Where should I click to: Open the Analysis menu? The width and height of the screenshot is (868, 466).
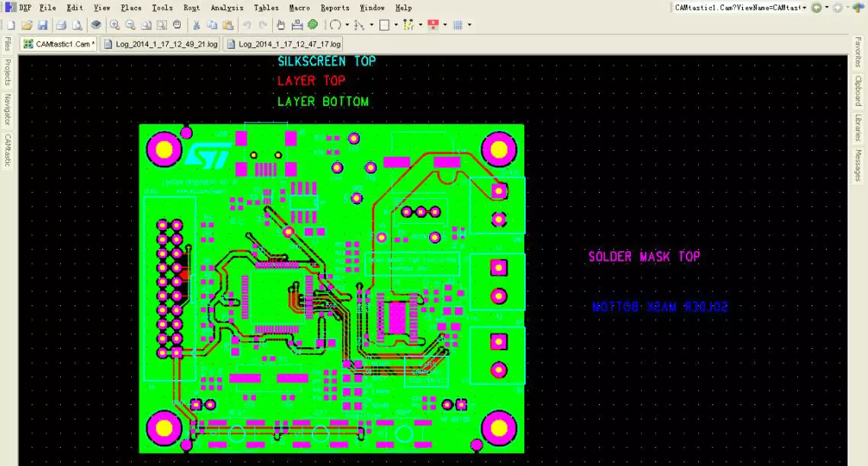point(226,8)
